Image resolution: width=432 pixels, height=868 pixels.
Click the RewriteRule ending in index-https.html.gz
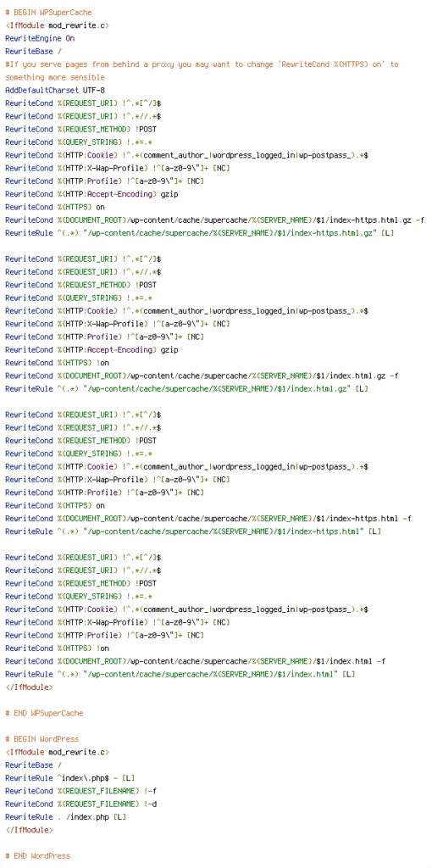[200, 233]
